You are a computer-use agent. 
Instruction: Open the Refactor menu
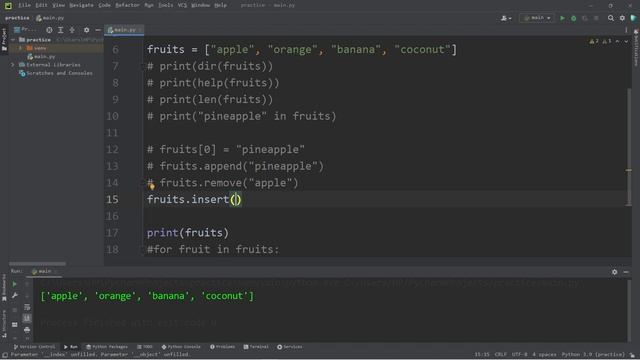[127, 5]
